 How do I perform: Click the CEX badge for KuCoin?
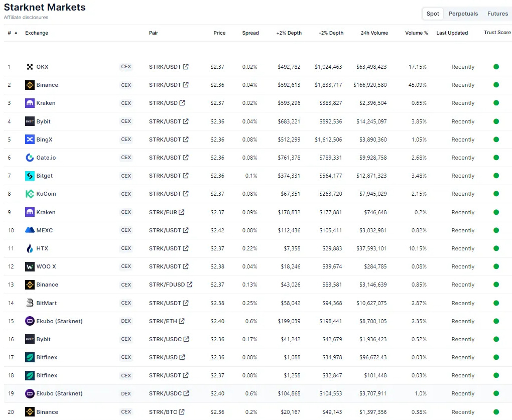pyautogui.click(x=126, y=194)
